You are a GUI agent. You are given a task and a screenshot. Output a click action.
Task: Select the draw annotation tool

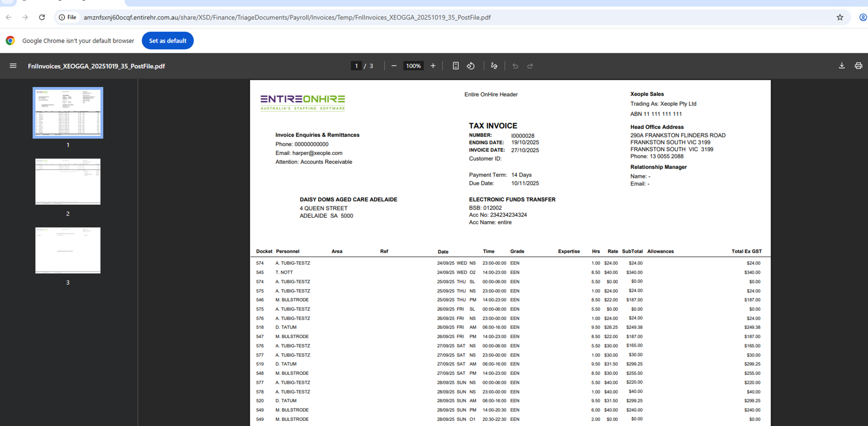coord(494,66)
